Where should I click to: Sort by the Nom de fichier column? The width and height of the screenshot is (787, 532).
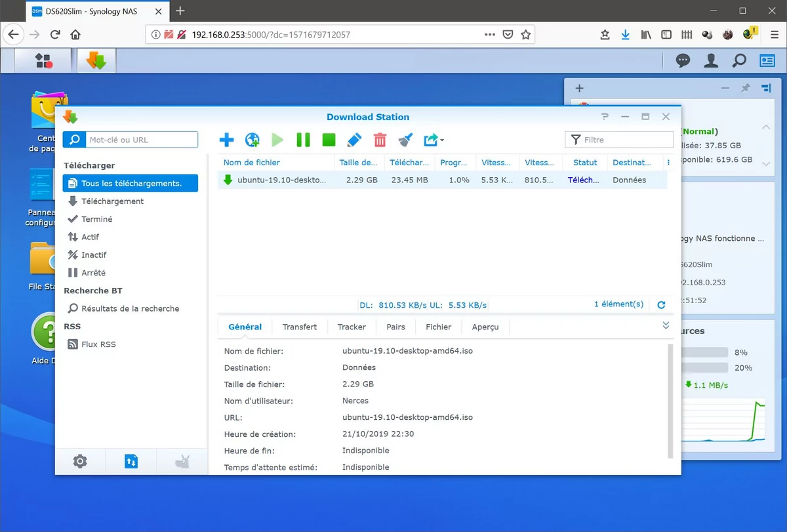(x=276, y=163)
